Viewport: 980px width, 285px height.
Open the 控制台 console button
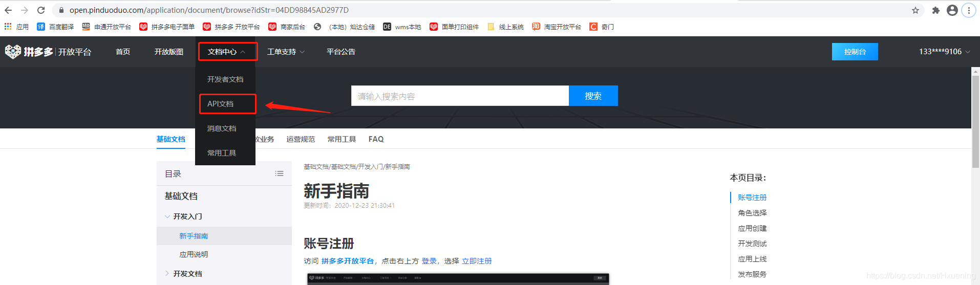coord(855,52)
